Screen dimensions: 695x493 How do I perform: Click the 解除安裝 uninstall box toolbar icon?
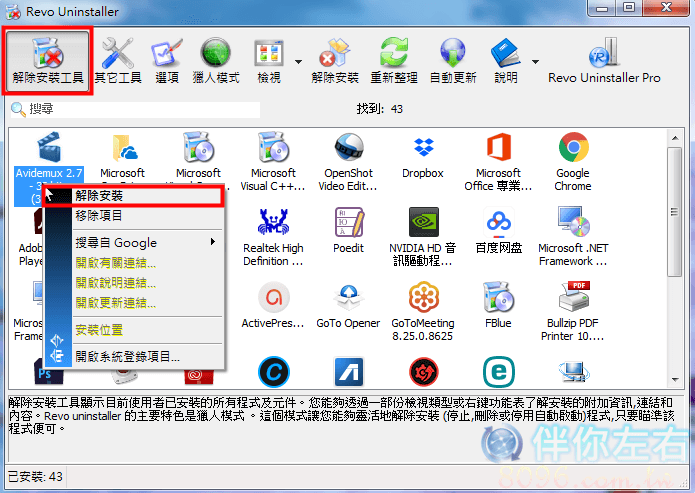335,61
